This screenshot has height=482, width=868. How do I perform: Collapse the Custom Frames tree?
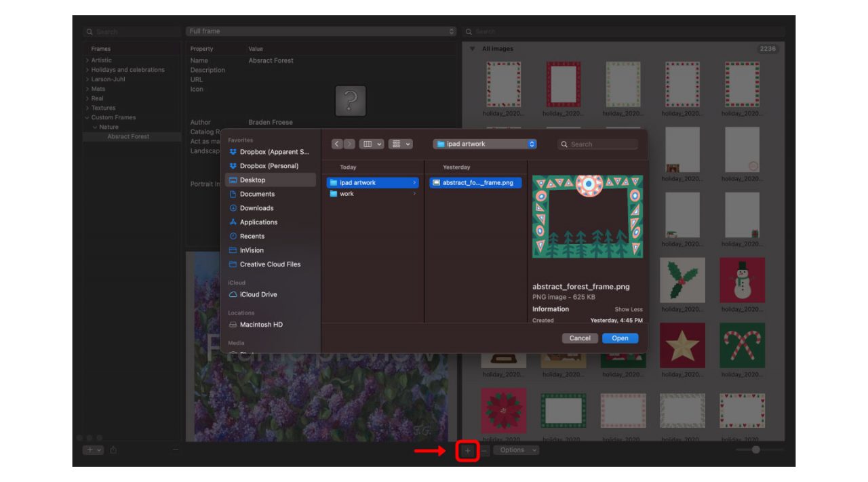(87, 117)
